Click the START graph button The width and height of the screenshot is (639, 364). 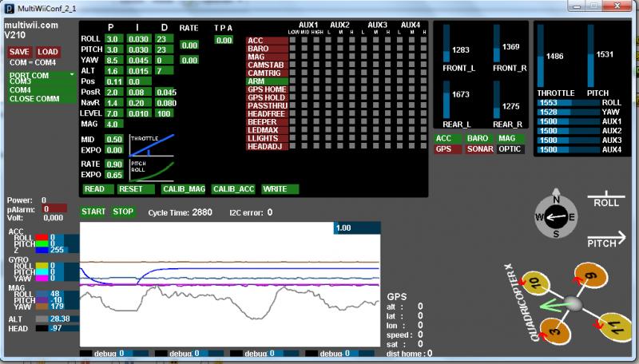pyautogui.click(x=93, y=212)
